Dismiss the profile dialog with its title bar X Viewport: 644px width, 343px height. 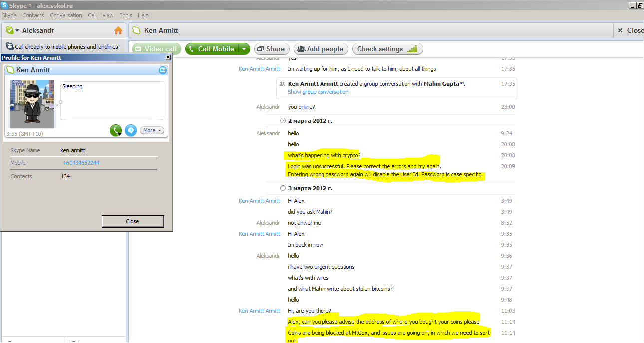point(168,57)
